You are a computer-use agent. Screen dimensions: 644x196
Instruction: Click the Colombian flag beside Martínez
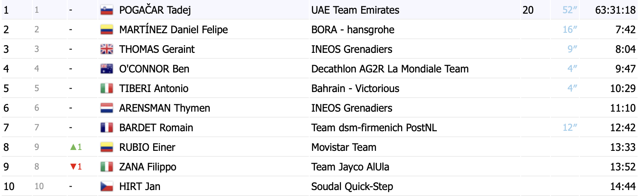pos(106,30)
